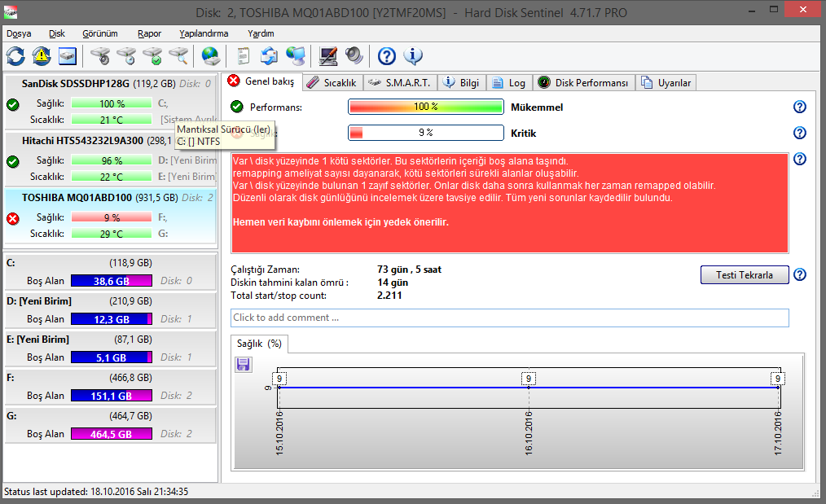Image resolution: width=826 pixels, height=504 pixels.
Task: Click the help icon next to Testi Tekrarla
Action: point(800,275)
